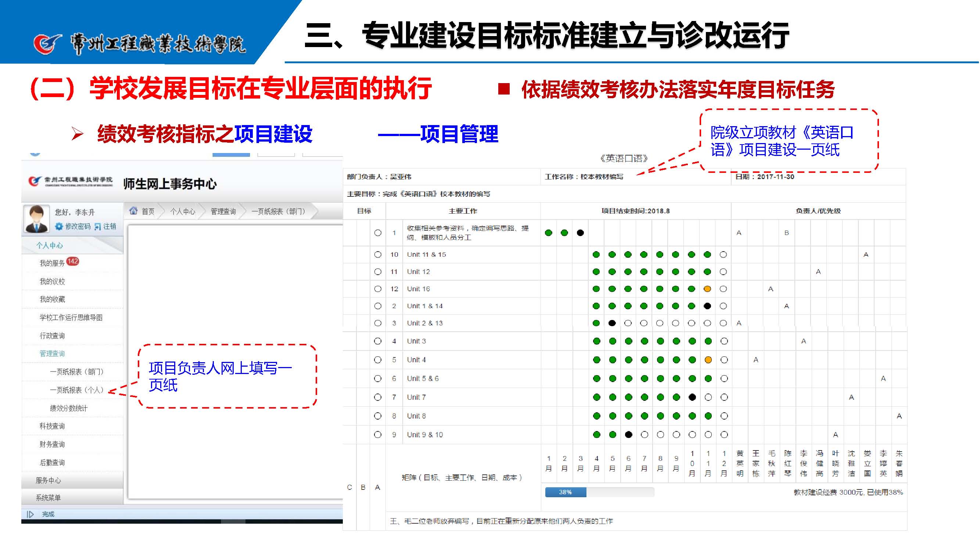Image resolution: width=980 pixels, height=552 pixels.
Task: Click the 注销 logout icon
Action: coord(98,227)
